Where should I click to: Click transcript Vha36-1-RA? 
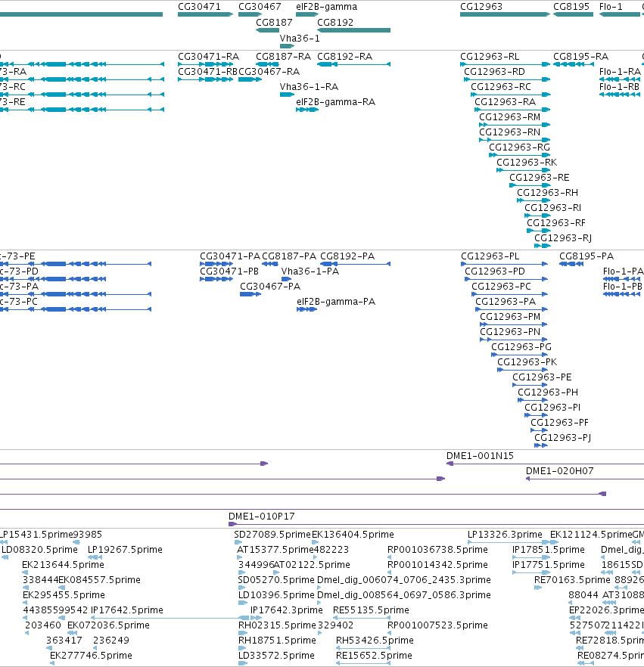click(x=309, y=87)
